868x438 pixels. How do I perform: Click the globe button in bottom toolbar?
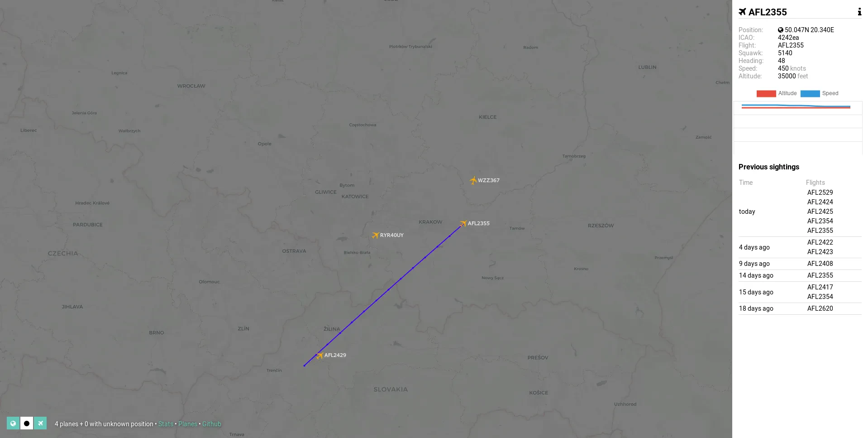(13, 423)
